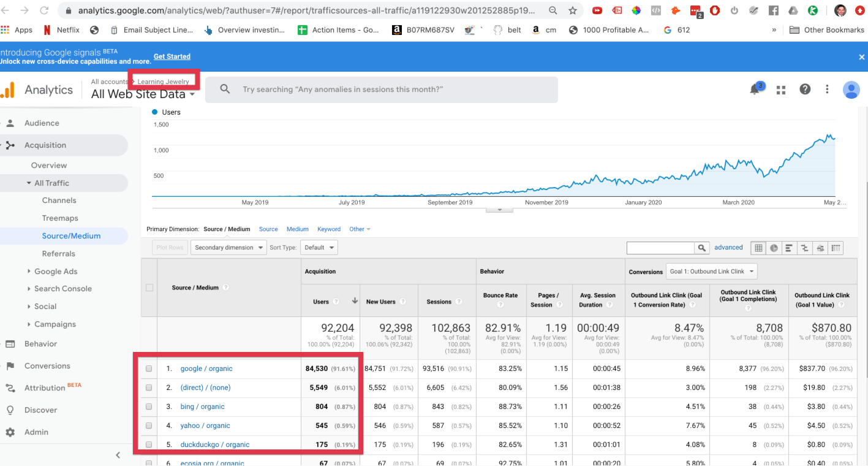
Task: Switch to the term cloud view icon
Action: coord(820,248)
